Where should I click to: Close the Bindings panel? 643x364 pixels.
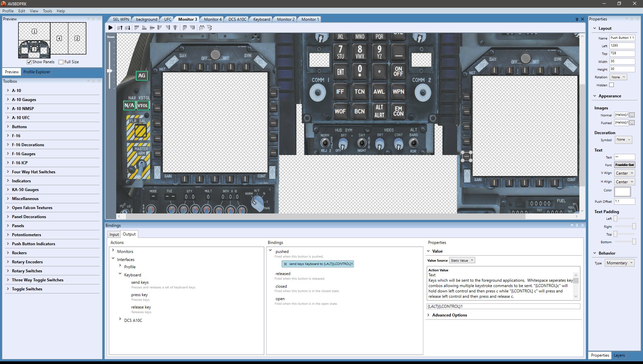tap(582, 225)
